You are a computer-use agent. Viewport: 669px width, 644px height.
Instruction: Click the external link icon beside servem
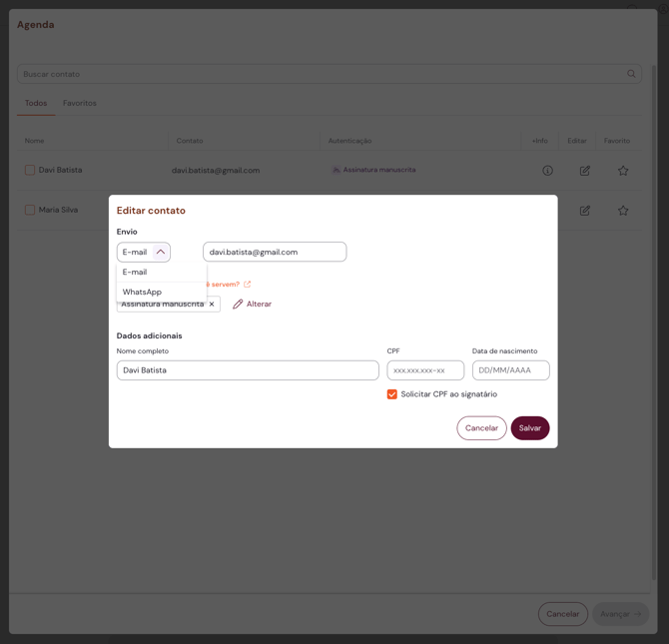[x=248, y=285]
